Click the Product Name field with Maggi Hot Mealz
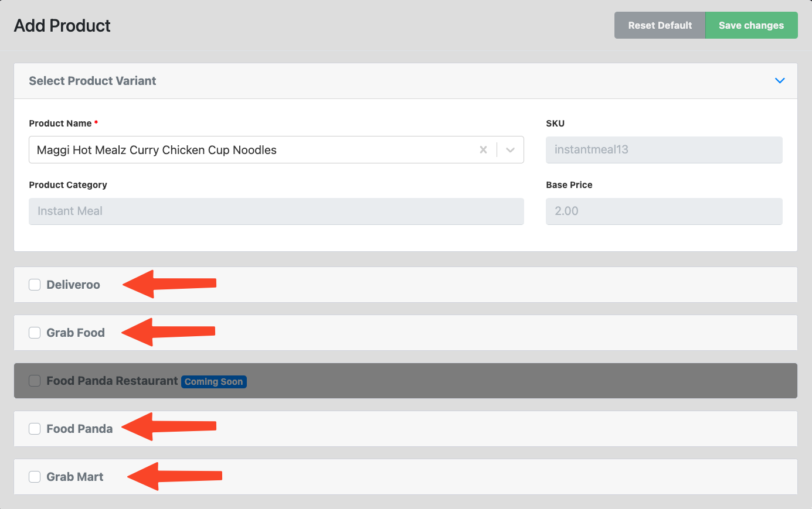812x509 pixels. (x=276, y=150)
